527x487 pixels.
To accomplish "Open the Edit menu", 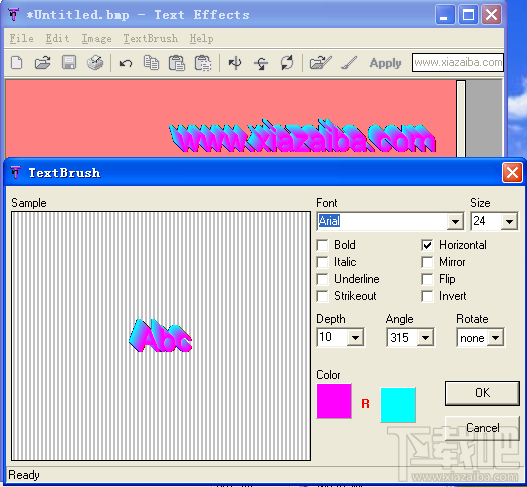I will coord(57,38).
